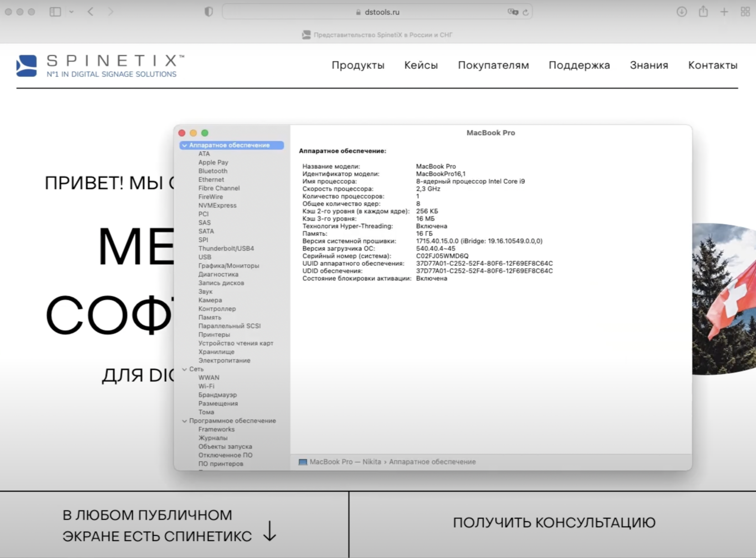756x558 pixels.
Task: Select USB in the sidebar
Action: tap(205, 257)
